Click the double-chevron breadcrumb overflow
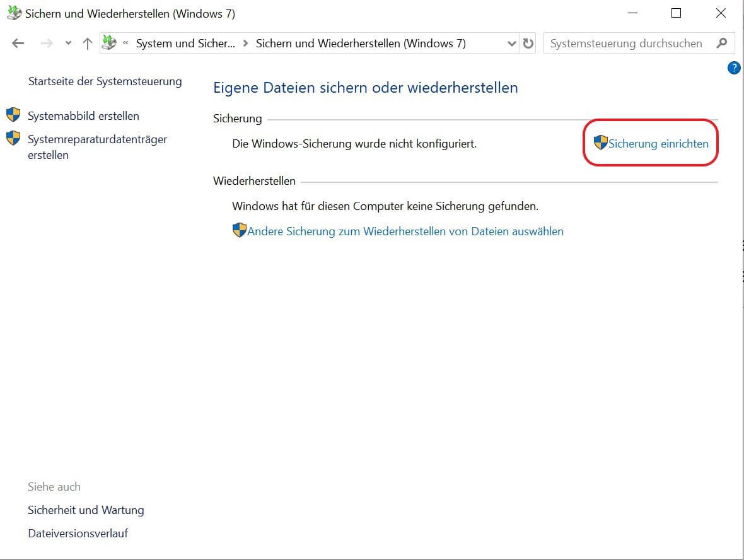Screen dimensions: 744x560 coord(125,43)
